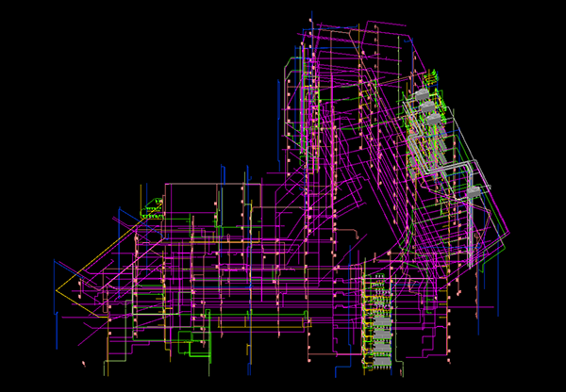Click the leftmost vertex of the yellow diagonal polyline

pos(57,288)
